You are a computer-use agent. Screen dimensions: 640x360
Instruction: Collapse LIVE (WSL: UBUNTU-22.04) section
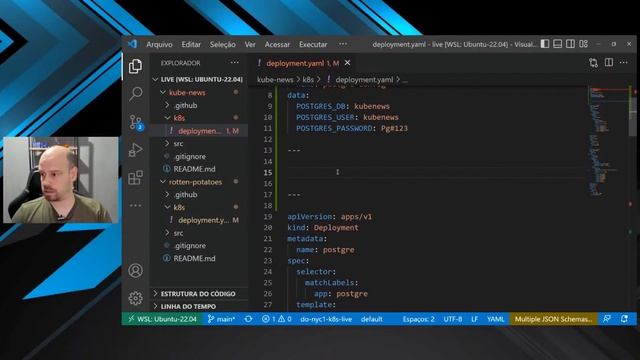coord(198,79)
